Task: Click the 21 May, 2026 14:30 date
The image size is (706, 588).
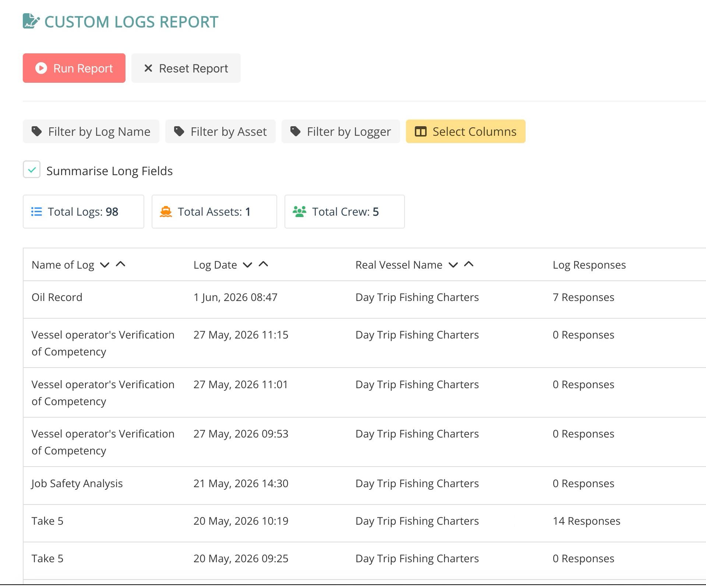Action: coord(241,483)
